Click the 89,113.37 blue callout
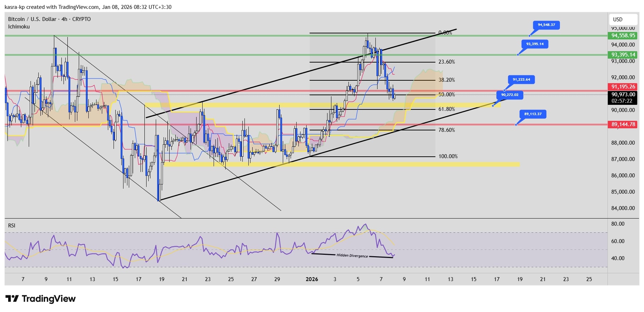This screenshot has width=644, height=312. tap(533, 114)
